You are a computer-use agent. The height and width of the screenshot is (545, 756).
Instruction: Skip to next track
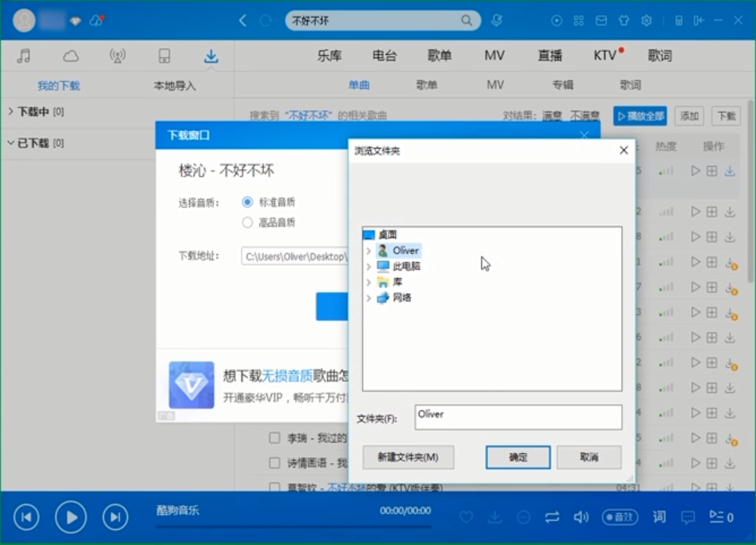(x=115, y=517)
